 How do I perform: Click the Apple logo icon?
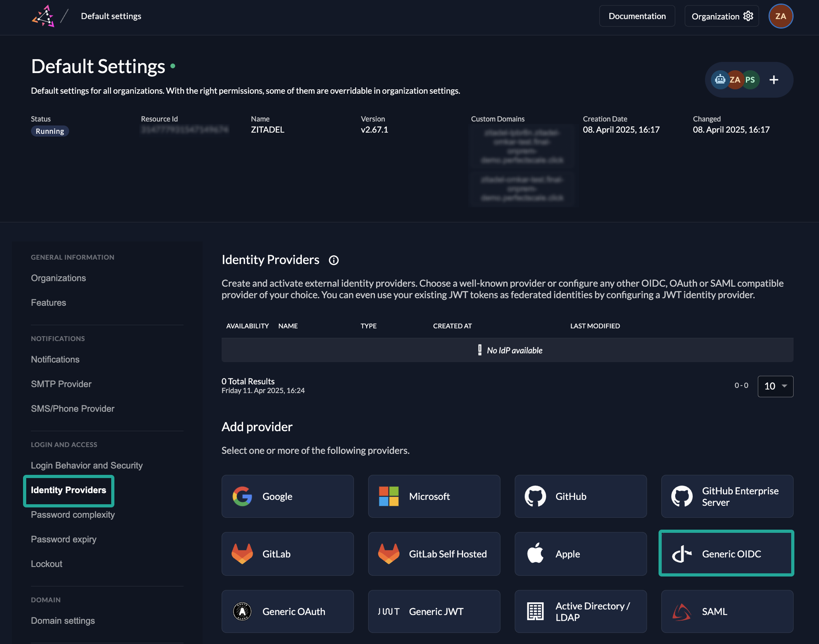pyautogui.click(x=535, y=553)
